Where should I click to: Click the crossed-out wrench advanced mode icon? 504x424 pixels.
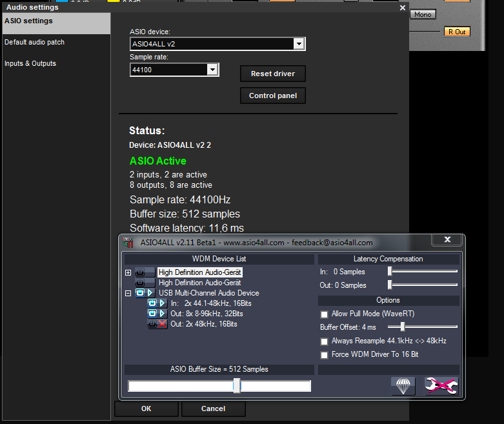tap(441, 385)
